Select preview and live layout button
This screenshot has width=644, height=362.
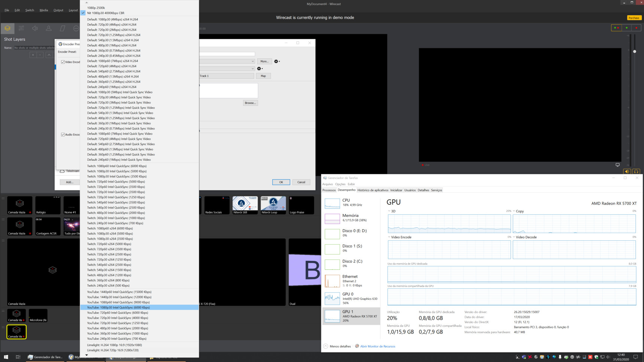[x=616, y=28]
